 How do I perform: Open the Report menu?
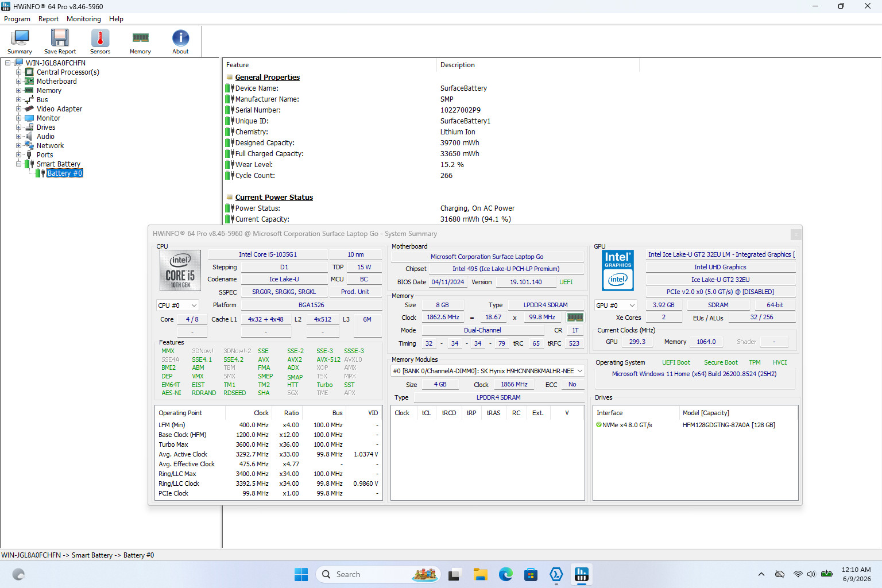pos(48,19)
